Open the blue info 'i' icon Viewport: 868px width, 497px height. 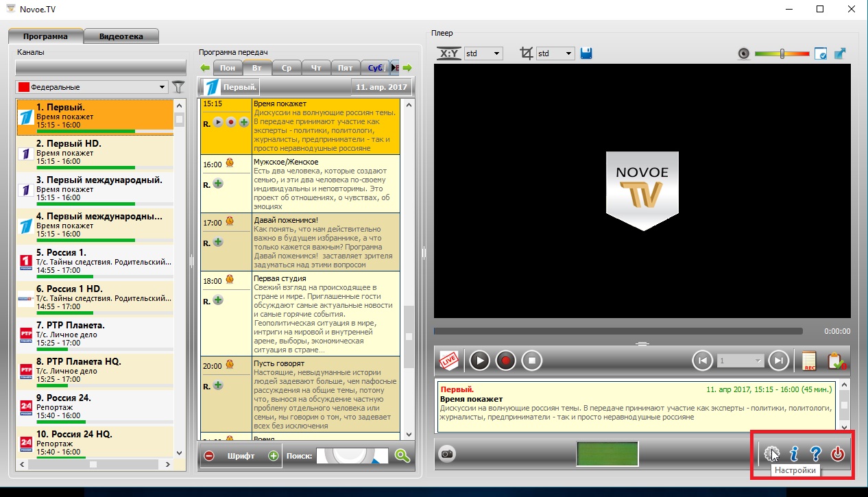tap(795, 453)
